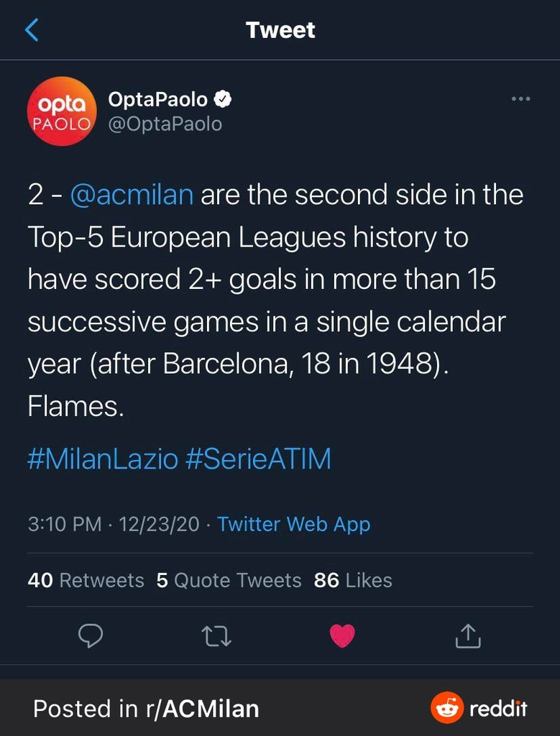Tap the retweet arrows icon
Screen dimensions: 560x736
(216, 635)
